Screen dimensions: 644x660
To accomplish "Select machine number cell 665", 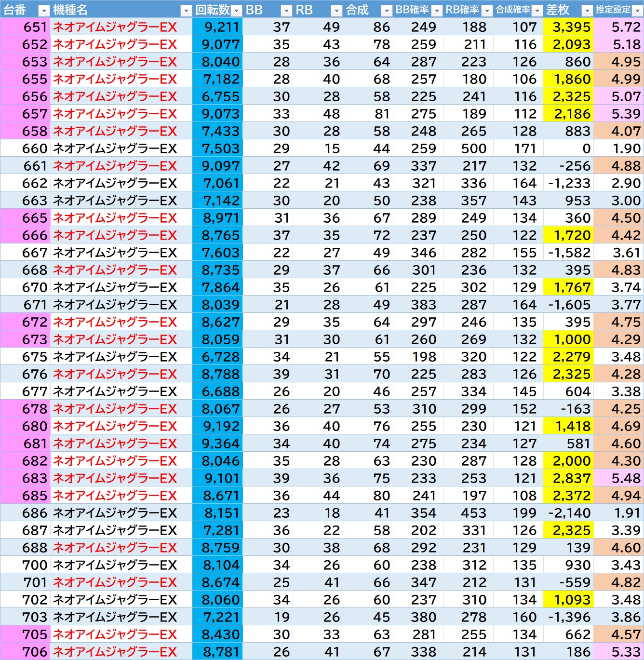I will (x=25, y=218).
